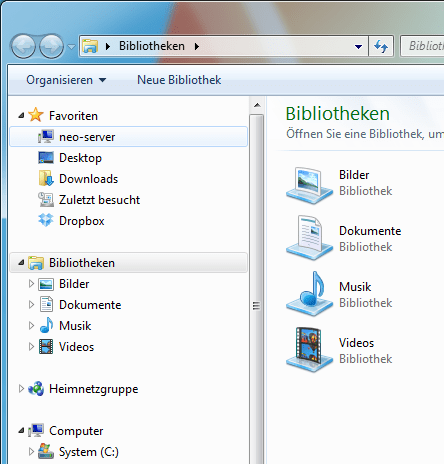This screenshot has height=464, width=444.
Task: Expand the Videos tree node
Action: click(31, 347)
